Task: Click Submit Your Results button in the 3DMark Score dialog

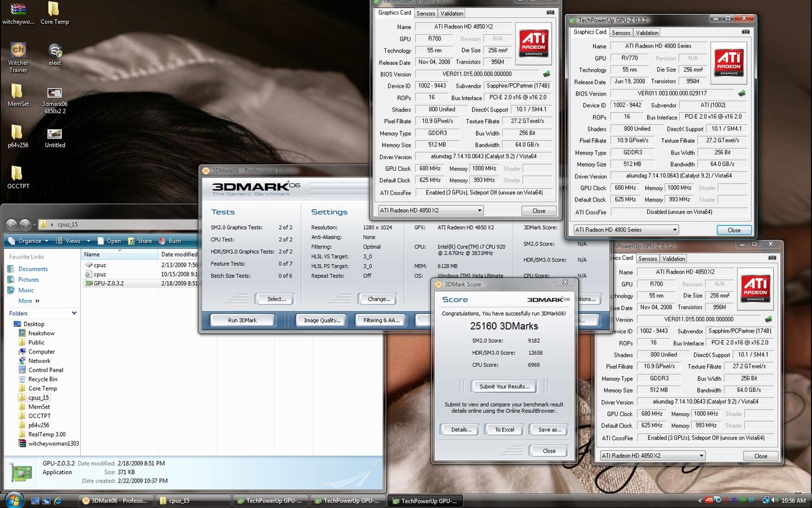Action: tap(504, 387)
